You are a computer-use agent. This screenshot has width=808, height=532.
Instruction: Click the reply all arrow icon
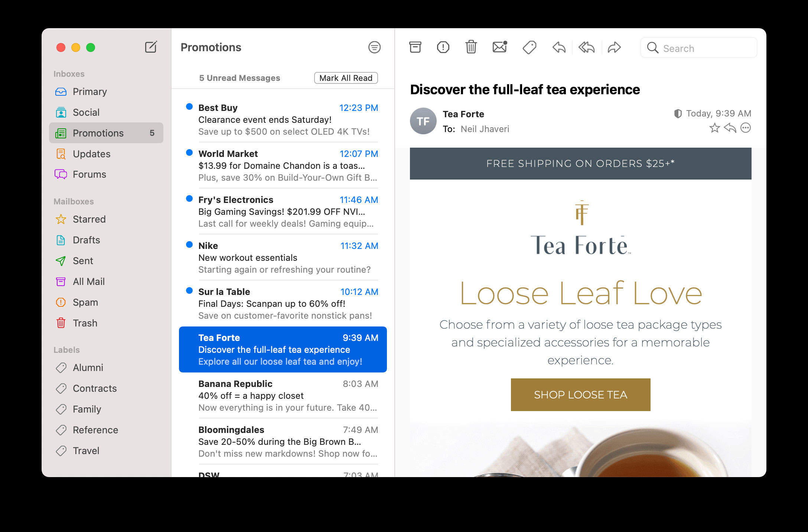pyautogui.click(x=586, y=47)
